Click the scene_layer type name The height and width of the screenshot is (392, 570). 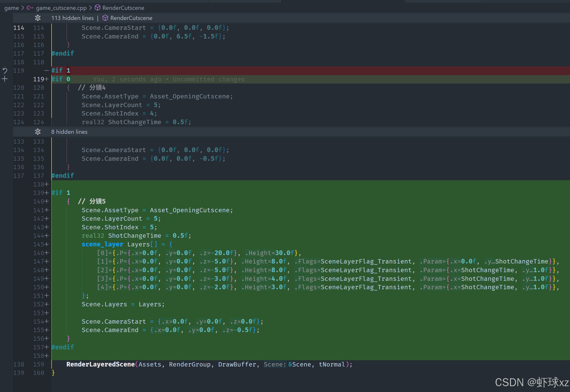pyautogui.click(x=102, y=244)
